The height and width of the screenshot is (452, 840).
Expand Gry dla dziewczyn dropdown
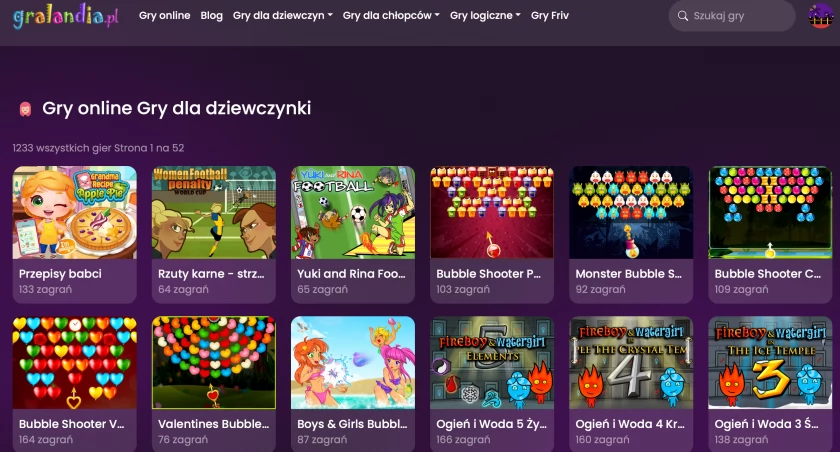282,16
